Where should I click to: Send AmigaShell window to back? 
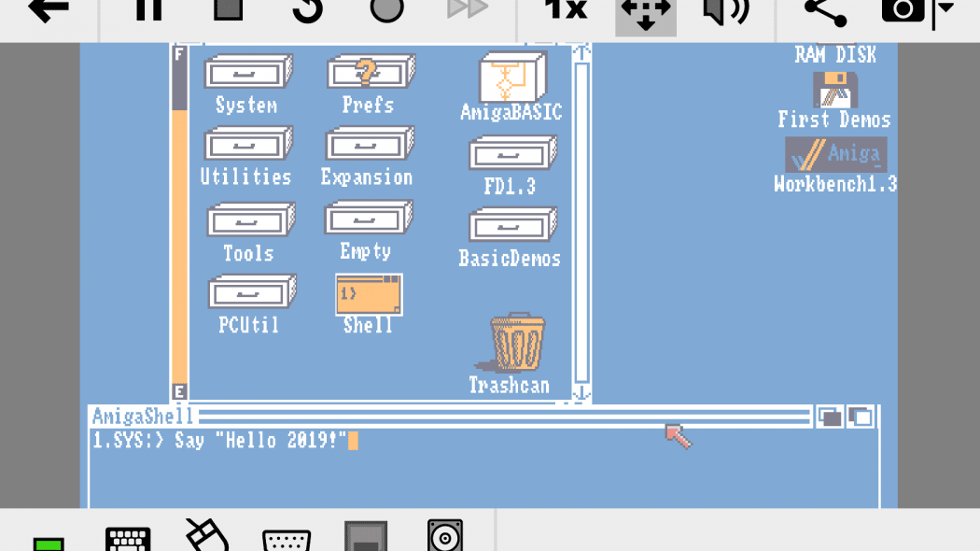click(830, 417)
